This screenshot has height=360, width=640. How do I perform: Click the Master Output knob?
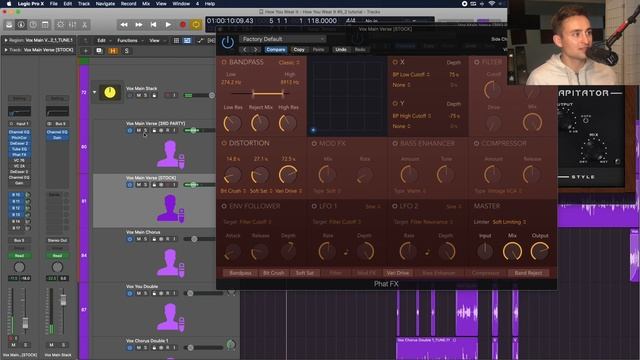click(540, 251)
